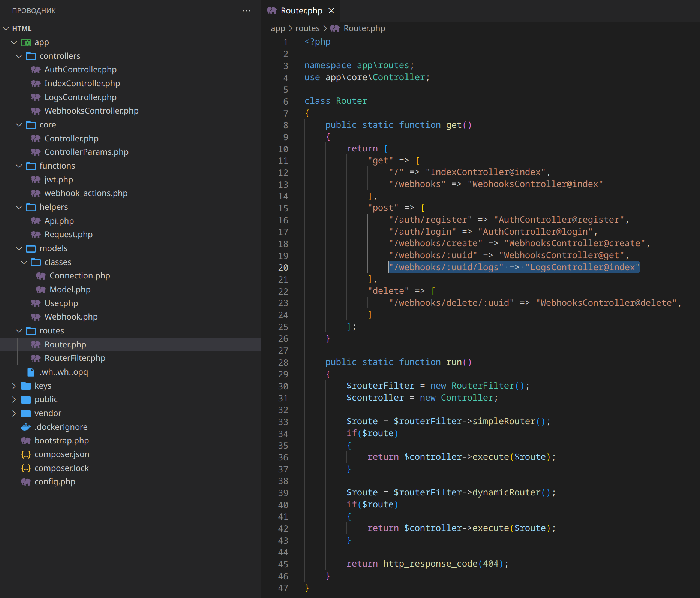The width and height of the screenshot is (700, 598).
Task: Click the PHP icon next to Connection.php
Action: tap(41, 276)
